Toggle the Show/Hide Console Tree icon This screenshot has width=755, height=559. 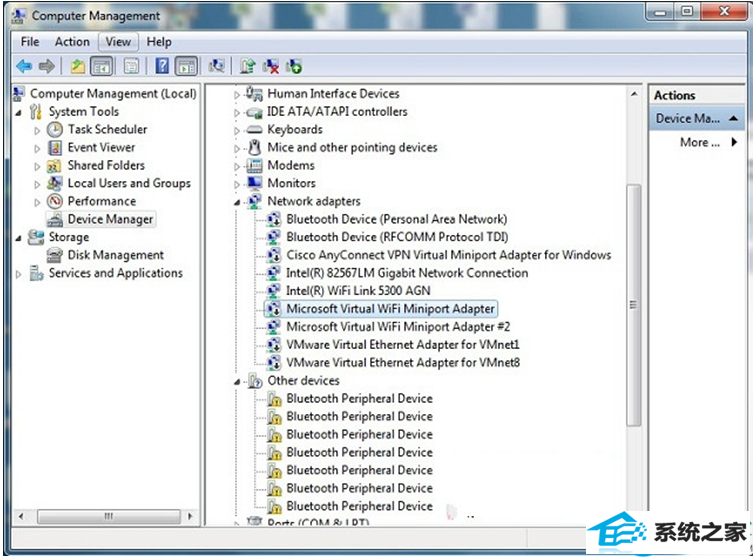(x=102, y=66)
